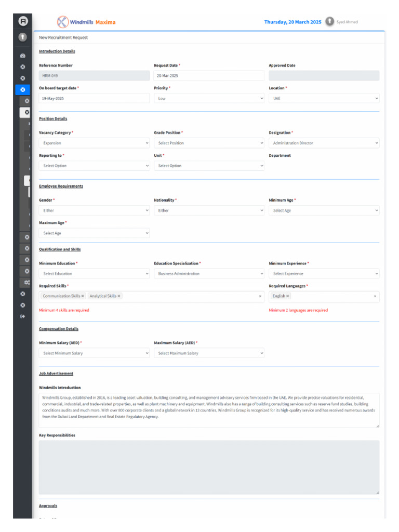Screen dimensions: 399x532
Task: Expand the Minimum Salary (AED) dropdown
Action: pyautogui.click(x=94, y=353)
